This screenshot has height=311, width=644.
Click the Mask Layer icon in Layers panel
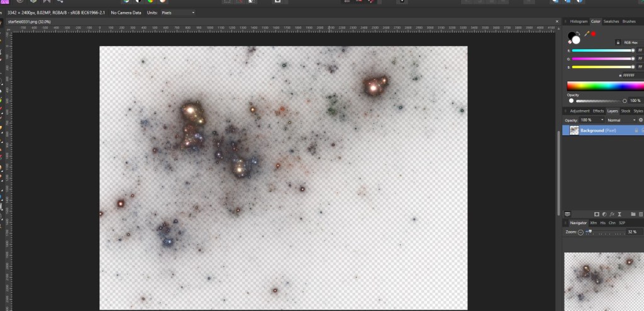click(596, 214)
